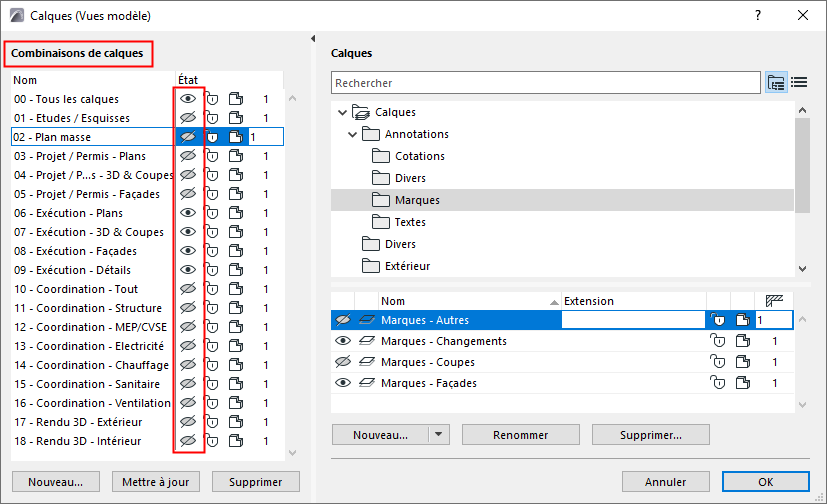Click the lock icon for 00 - Tous les calques
This screenshot has width=827, height=504.
point(212,99)
